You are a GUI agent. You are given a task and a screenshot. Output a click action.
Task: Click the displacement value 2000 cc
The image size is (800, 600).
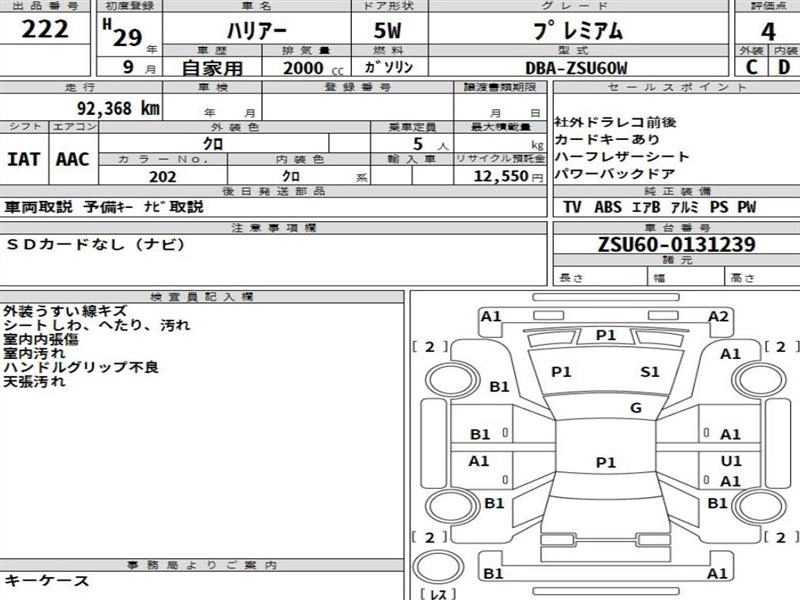313,68
